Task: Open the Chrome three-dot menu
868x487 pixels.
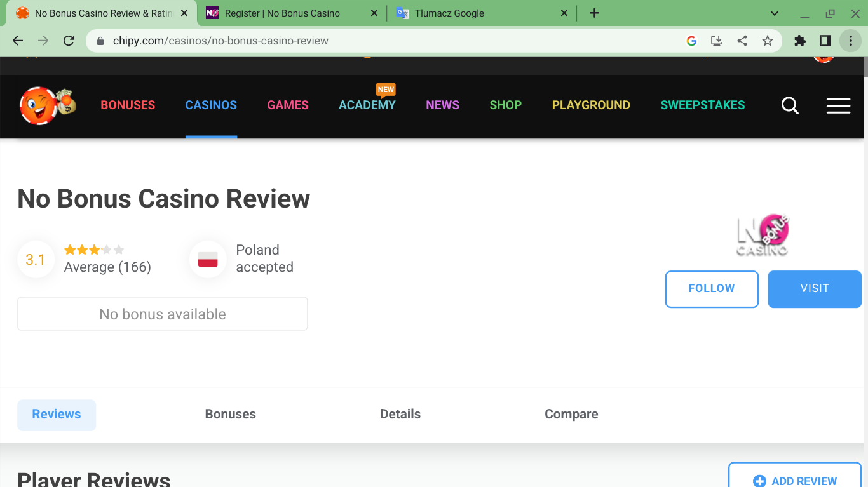Action: click(x=850, y=41)
